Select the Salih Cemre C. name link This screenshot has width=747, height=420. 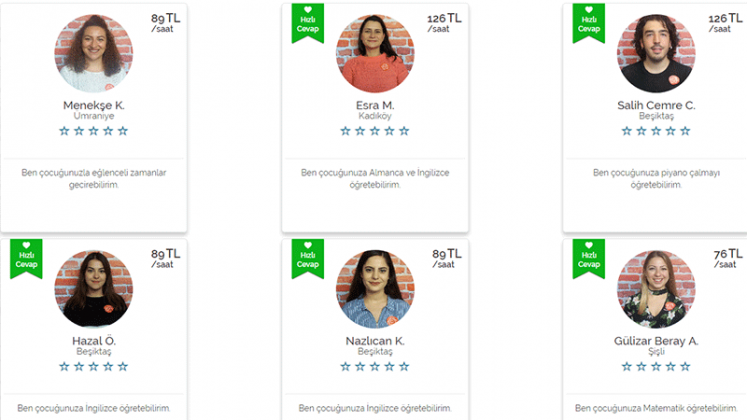point(656,105)
